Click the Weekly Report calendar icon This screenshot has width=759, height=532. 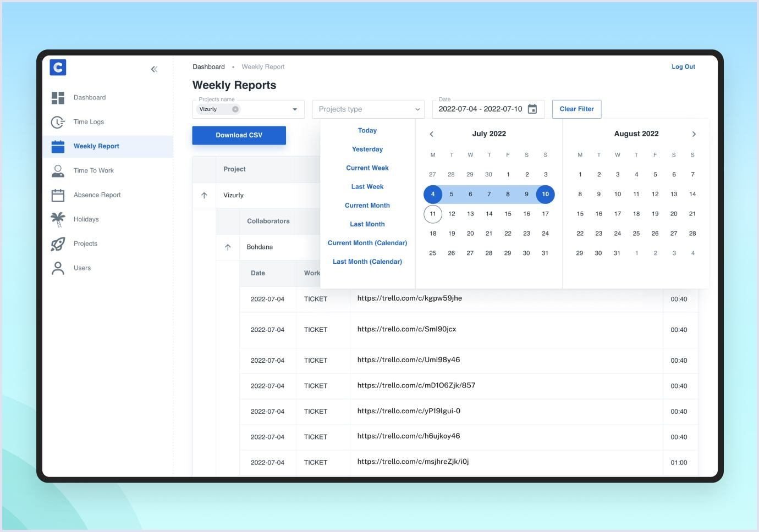(x=58, y=146)
